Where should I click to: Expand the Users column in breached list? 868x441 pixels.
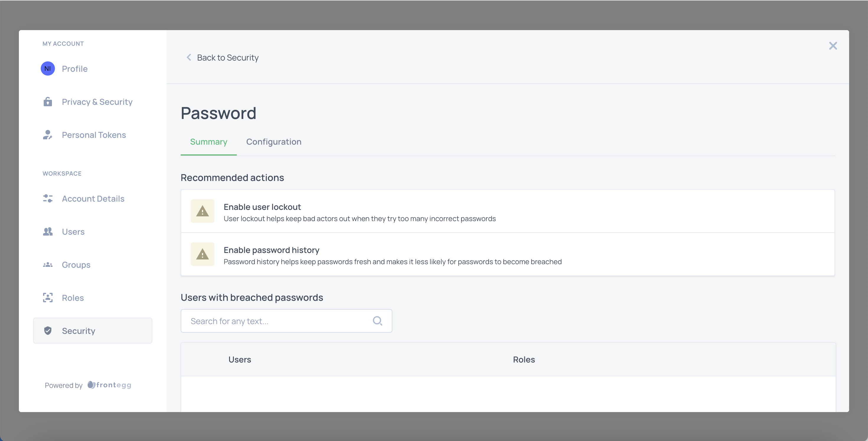click(240, 360)
